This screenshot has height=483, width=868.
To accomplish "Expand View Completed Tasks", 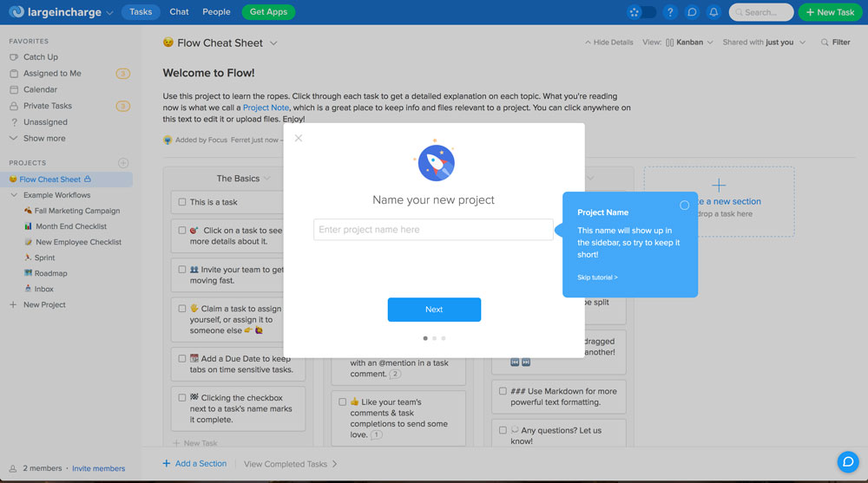I will click(x=291, y=464).
